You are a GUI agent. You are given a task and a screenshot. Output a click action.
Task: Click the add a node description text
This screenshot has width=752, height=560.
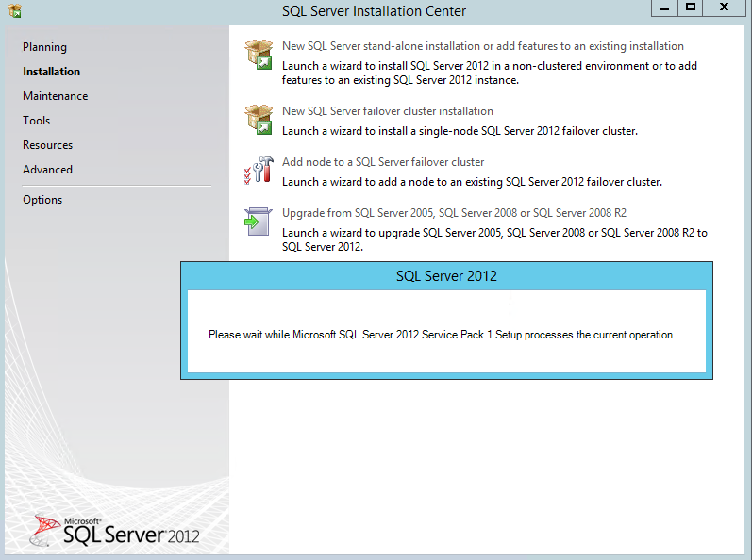472,182
